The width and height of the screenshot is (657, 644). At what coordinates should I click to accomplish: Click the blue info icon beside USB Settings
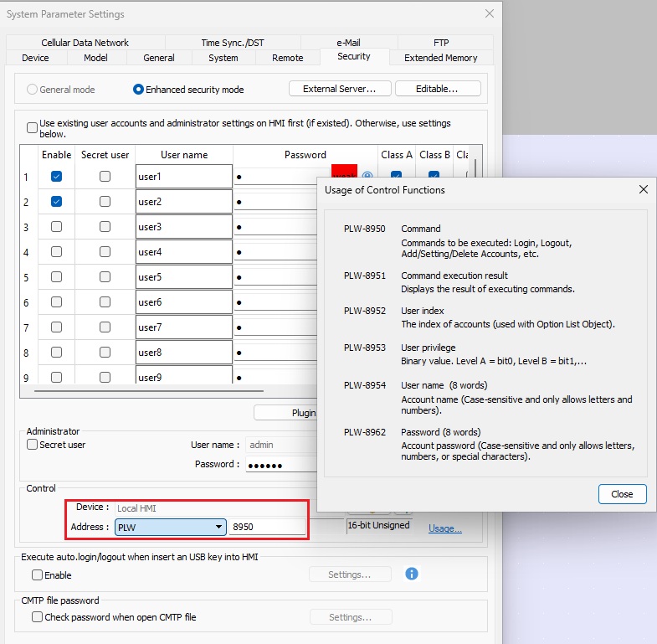point(411,574)
